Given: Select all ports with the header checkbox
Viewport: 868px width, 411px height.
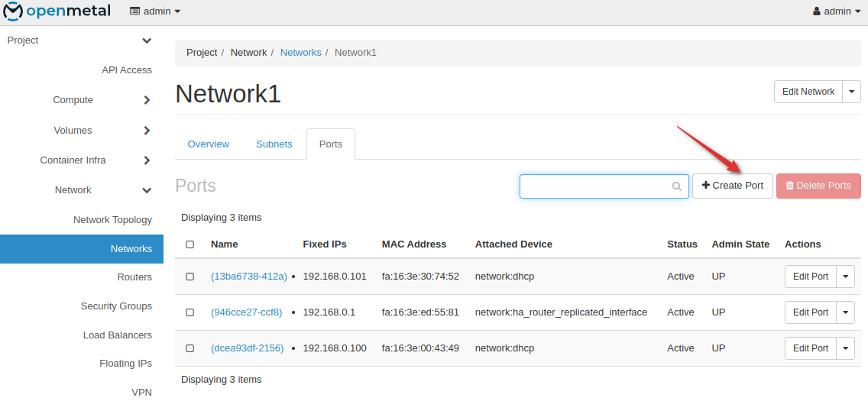Looking at the screenshot, I should click(190, 244).
